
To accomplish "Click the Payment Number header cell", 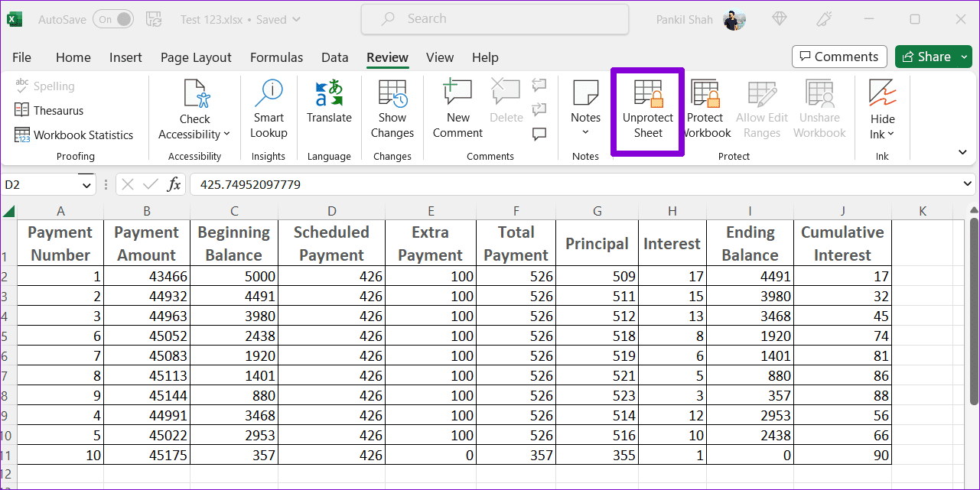I will [60, 244].
